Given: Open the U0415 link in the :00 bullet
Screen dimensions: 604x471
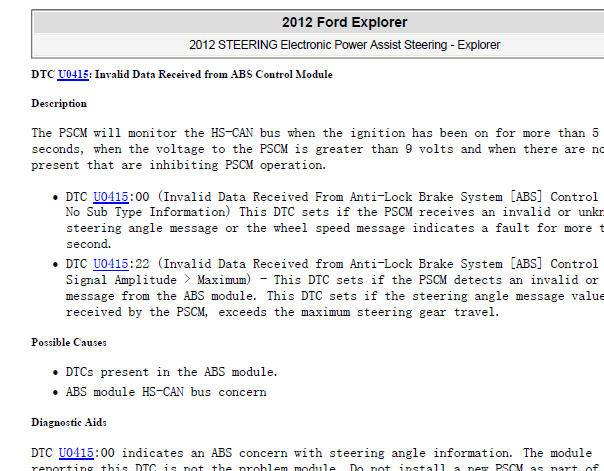Looking at the screenshot, I should (111, 197).
